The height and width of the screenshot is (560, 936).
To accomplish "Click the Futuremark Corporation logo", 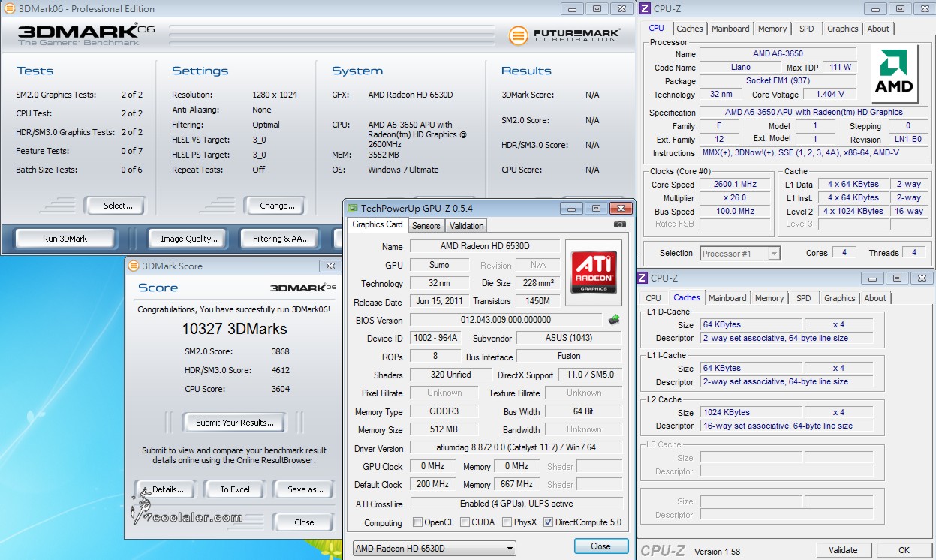I will pyautogui.click(x=564, y=35).
